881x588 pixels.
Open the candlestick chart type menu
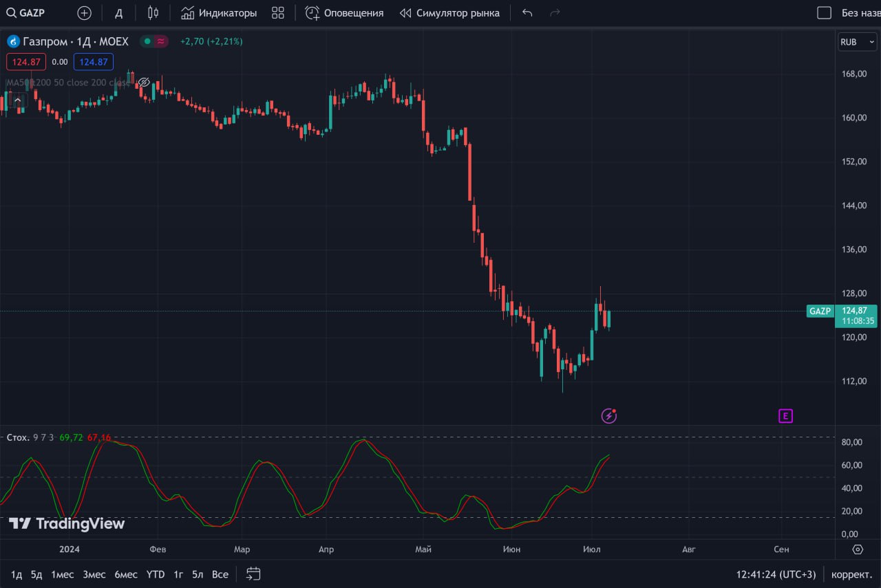[x=153, y=12]
